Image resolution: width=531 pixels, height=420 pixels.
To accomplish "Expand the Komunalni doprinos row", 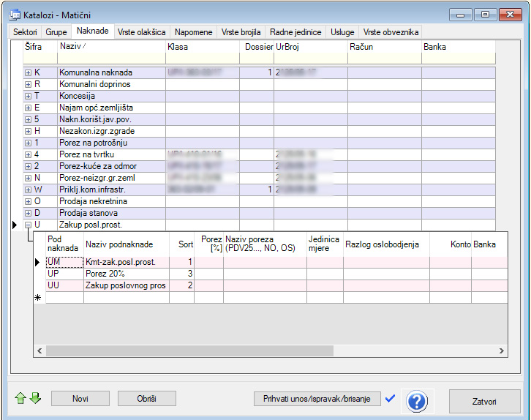I will (28, 84).
